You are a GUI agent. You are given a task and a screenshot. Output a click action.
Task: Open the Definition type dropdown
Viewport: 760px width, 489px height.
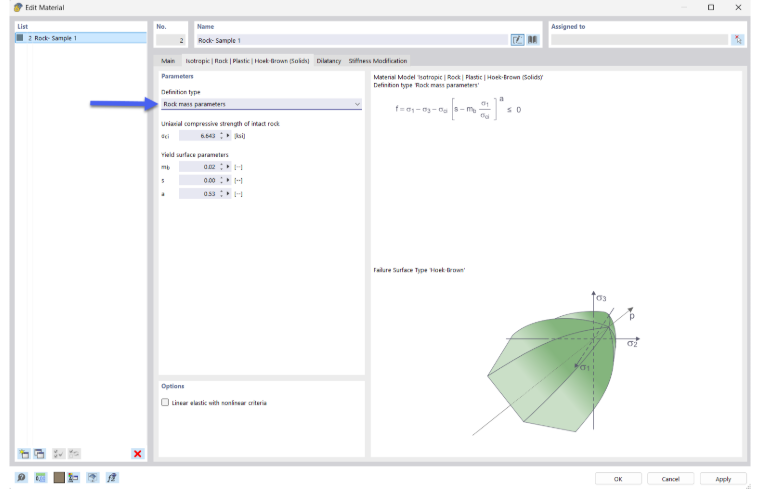click(x=261, y=104)
